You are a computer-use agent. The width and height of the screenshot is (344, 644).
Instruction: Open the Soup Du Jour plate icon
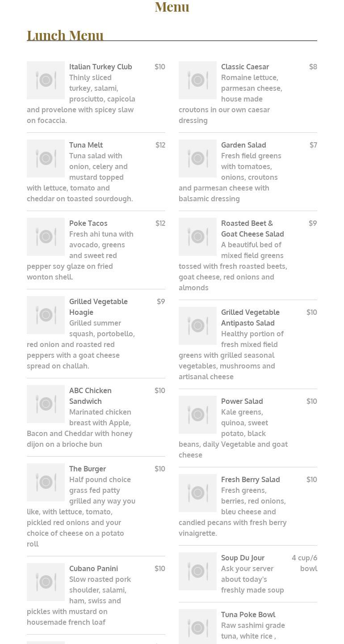197,571
